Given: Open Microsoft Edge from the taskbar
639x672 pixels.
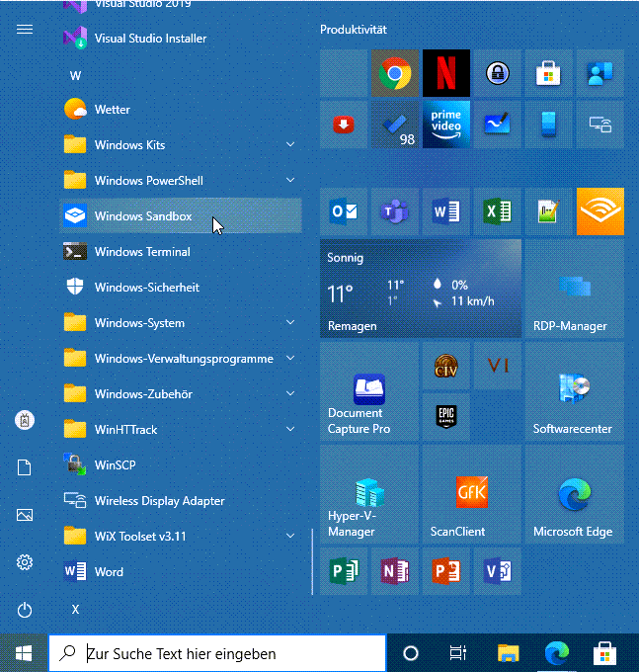Looking at the screenshot, I should [557, 653].
